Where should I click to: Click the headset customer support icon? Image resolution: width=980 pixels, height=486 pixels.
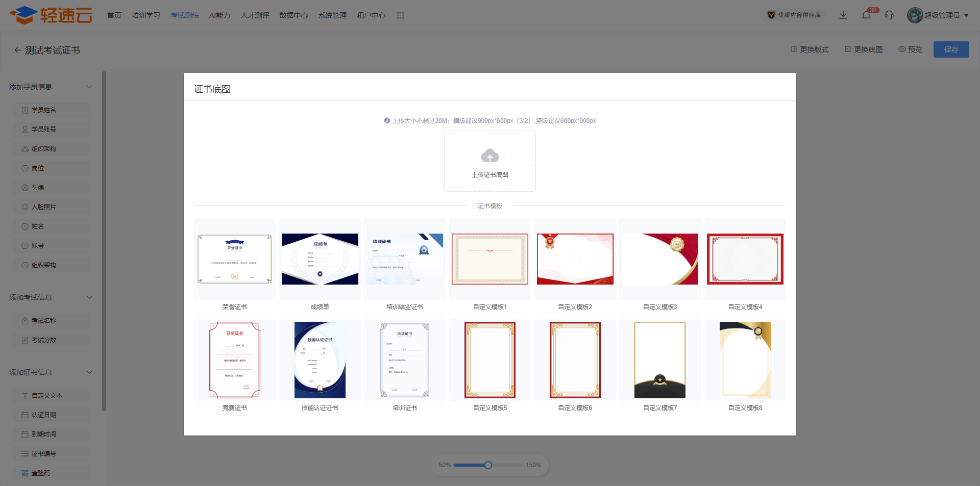point(889,15)
